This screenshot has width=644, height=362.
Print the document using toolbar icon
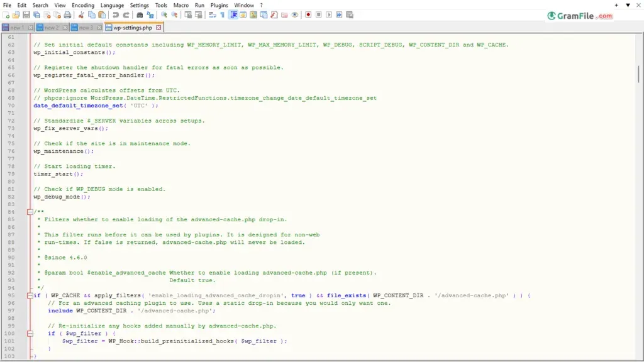coord(67,15)
